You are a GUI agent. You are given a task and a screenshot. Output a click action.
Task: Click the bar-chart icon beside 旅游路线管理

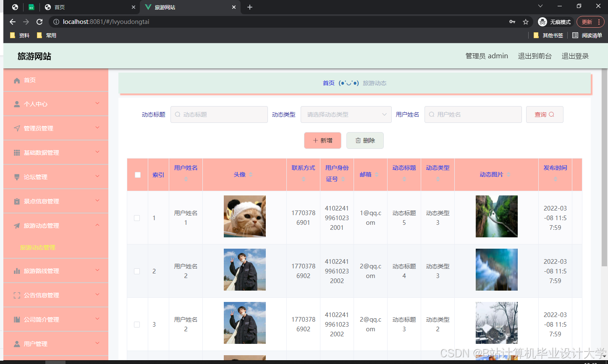click(17, 271)
